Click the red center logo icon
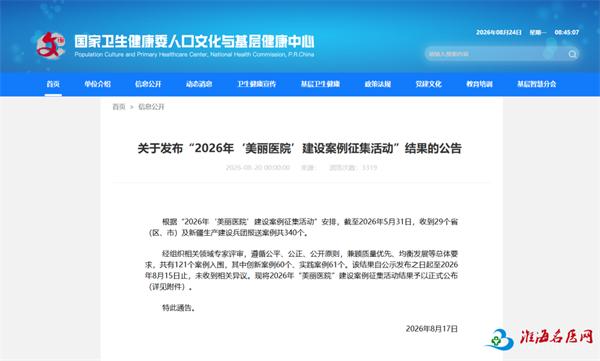This screenshot has height=361, width=600. 51,45
